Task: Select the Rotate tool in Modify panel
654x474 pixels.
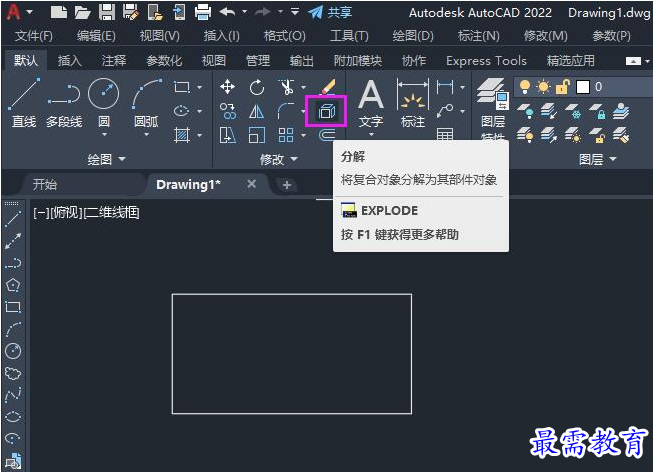Action: pos(257,87)
